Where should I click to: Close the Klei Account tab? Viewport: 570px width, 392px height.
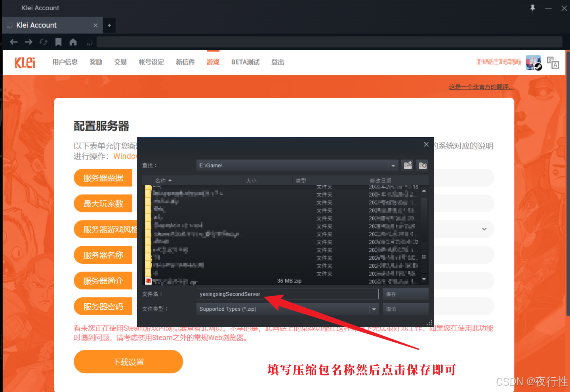pos(95,25)
